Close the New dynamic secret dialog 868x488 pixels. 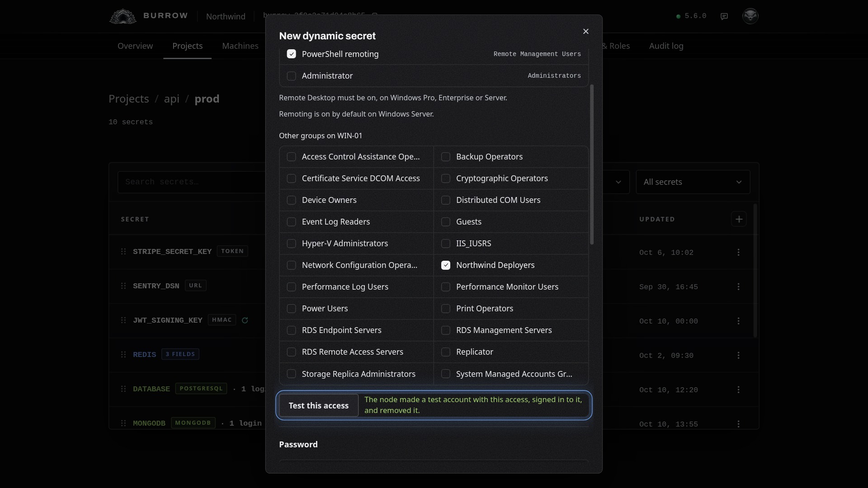(586, 31)
